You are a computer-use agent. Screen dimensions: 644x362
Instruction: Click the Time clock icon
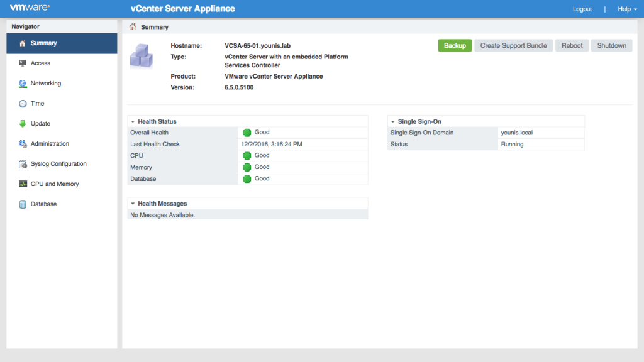23,104
